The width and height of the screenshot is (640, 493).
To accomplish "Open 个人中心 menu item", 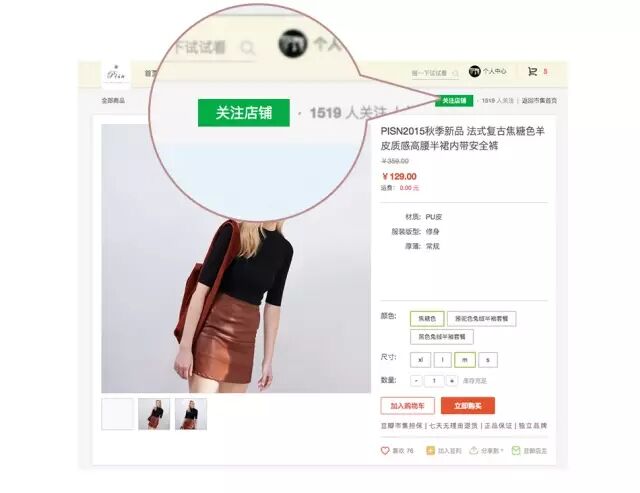I will point(495,71).
